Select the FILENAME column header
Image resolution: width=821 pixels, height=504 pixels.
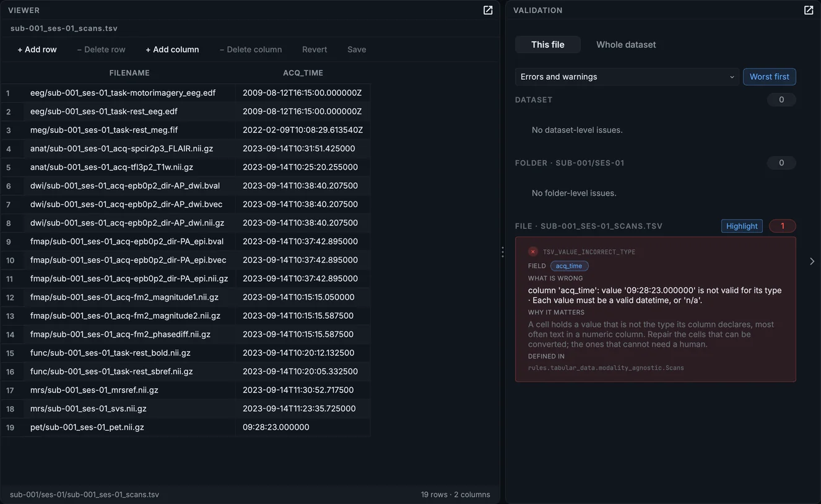point(129,73)
